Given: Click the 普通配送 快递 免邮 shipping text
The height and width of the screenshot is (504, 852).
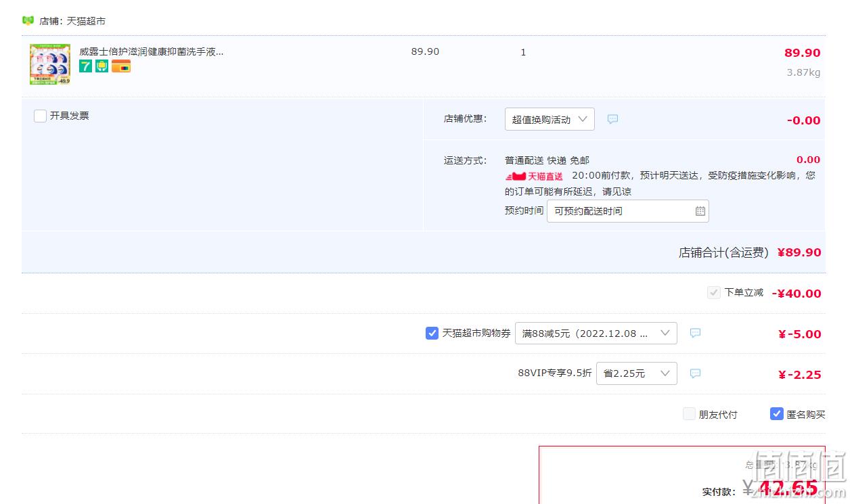Looking at the screenshot, I should click(x=547, y=160).
